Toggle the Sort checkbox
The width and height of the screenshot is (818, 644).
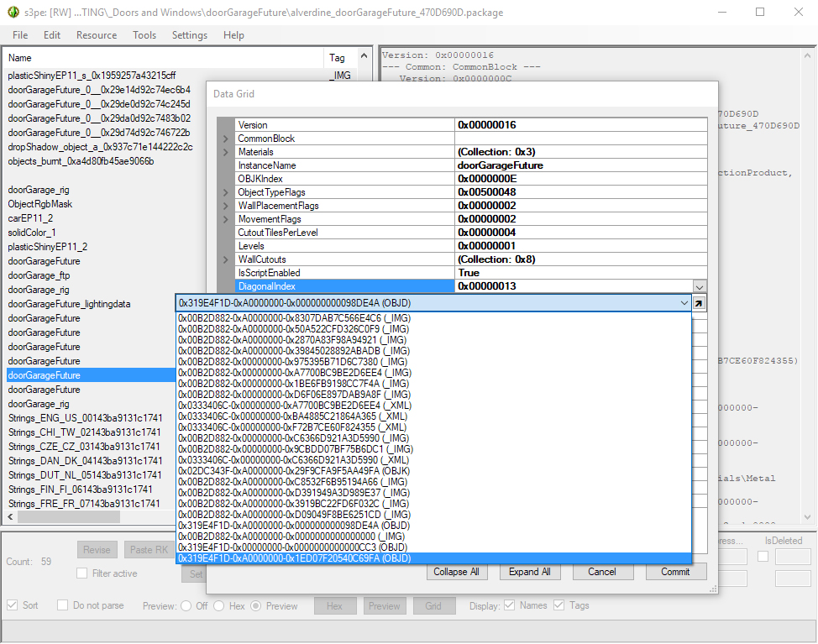click(12, 605)
